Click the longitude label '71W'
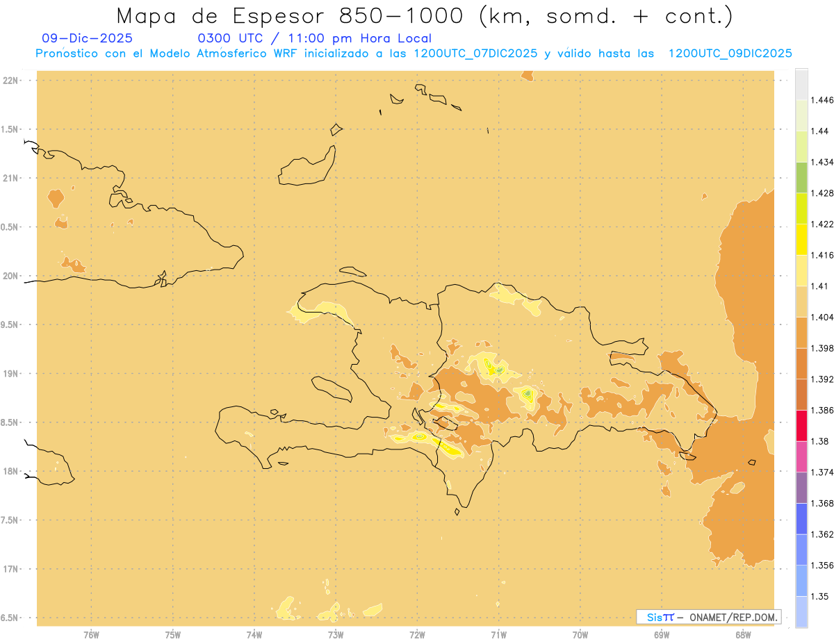The height and width of the screenshot is (644, 834). tap(498, 634)
